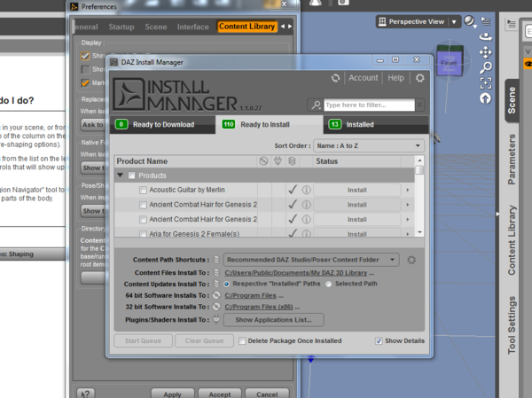Check the Aria for Genesis 2 Female(s) checkbox

pyautogui.click(x=143, y=234)
